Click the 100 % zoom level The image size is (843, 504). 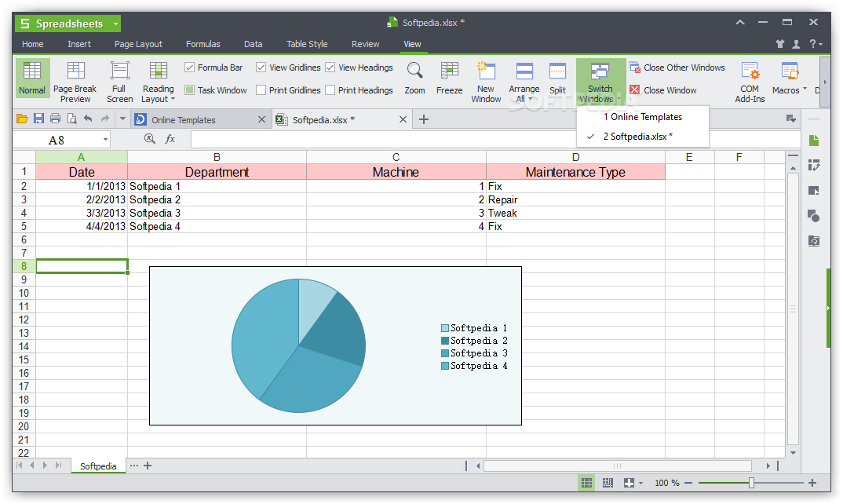click(x=666, y=483)
